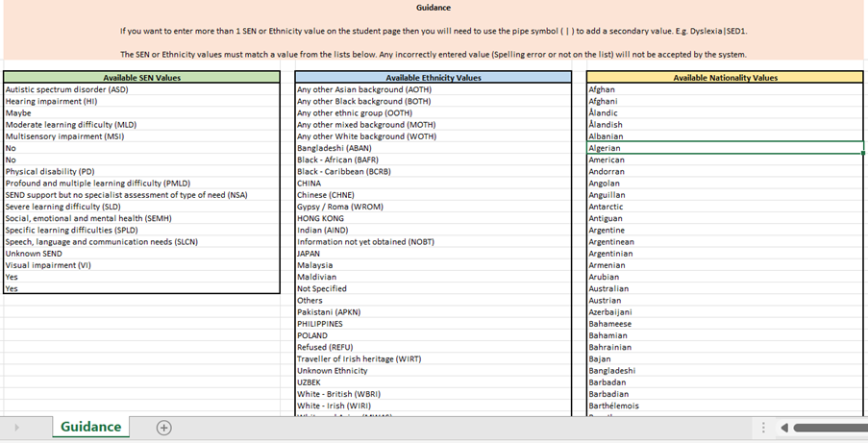Select the Azerbaijani nationality cell
868x443 pixels.
[x=725, y=311]
